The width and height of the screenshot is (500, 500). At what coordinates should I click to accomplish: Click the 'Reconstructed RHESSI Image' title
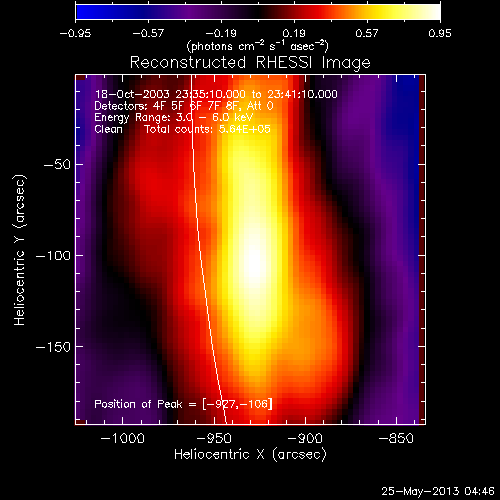[x=250, y=63]
